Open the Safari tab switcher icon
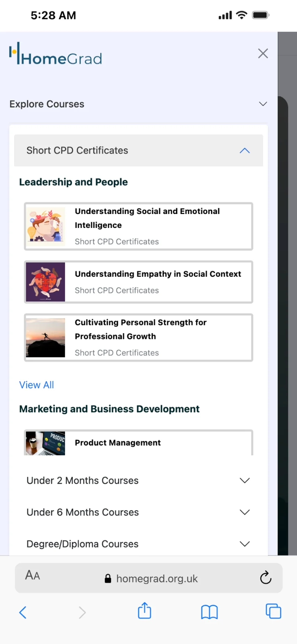The image size is (297, 644). (273, 612)
